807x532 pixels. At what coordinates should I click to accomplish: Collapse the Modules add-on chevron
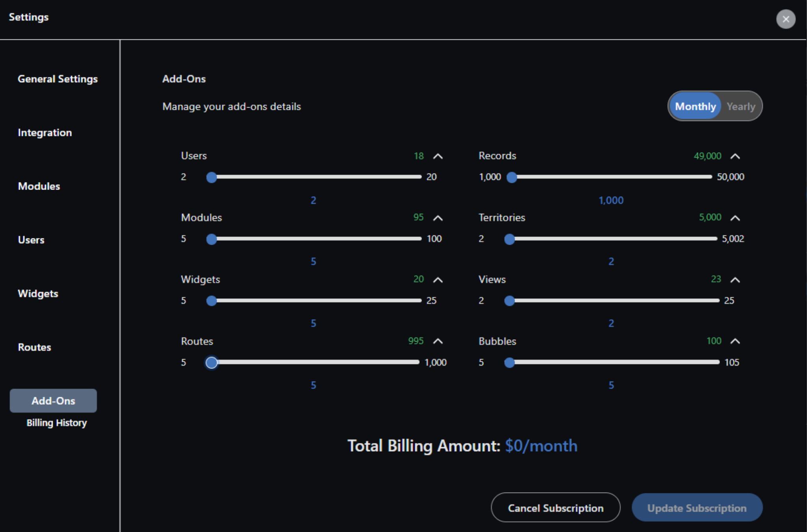click(x=438, y=218)
